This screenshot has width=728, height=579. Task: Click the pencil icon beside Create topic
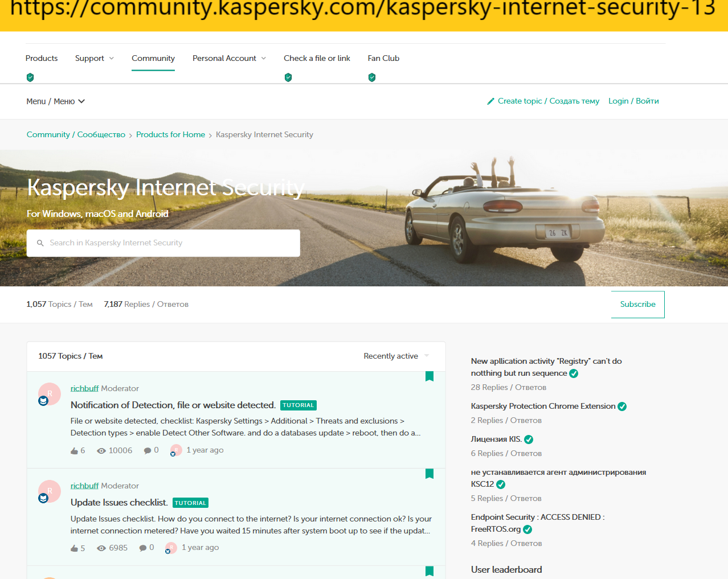pos(490,101)
